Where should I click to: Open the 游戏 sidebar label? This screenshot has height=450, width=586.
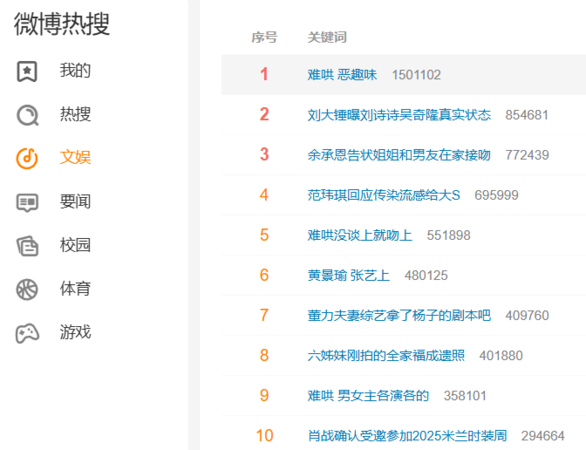click(75, 332)
